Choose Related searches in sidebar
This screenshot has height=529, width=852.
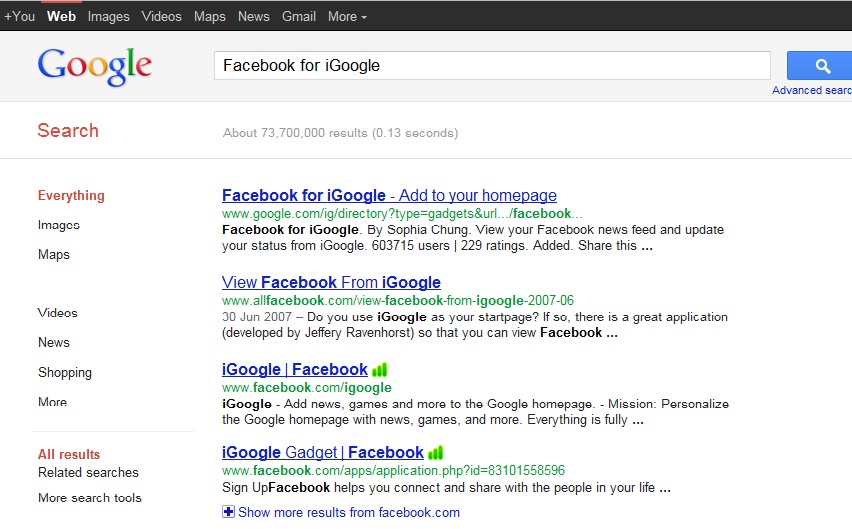88,473
